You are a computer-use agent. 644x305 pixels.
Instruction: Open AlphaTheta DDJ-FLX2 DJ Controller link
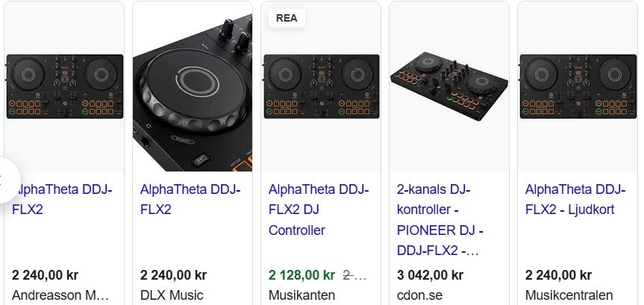[319, 210]
